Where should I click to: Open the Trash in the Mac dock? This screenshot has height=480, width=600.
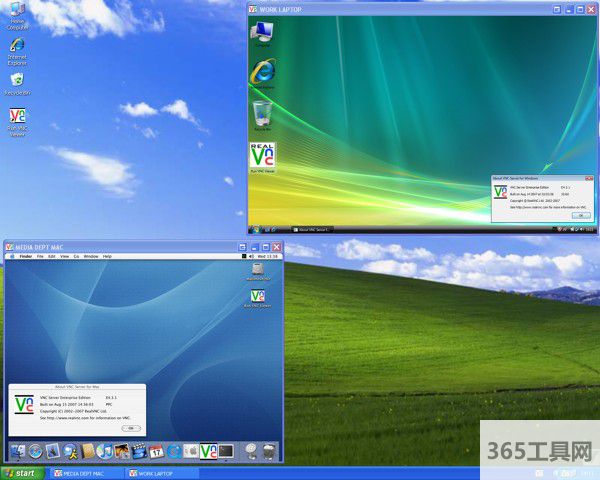click(x=270, y=451)
